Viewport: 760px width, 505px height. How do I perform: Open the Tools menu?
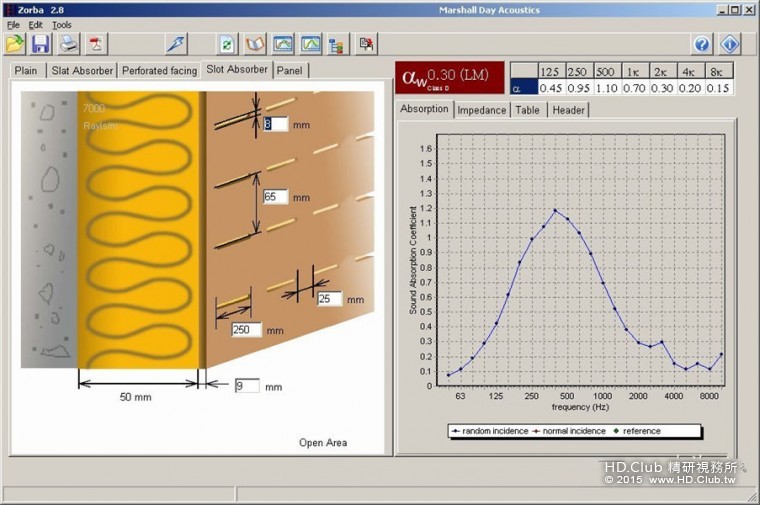[62, 24]
